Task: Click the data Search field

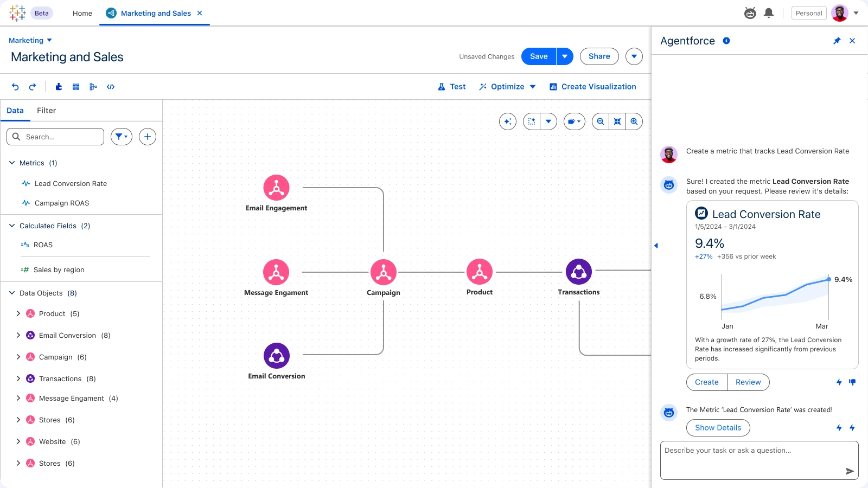Action: pyautogui.click(x=55, y=137)
